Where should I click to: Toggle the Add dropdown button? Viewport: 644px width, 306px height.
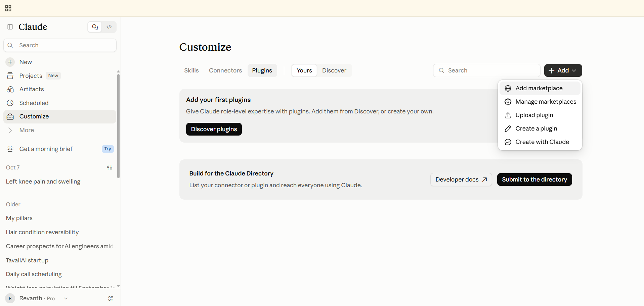coord(563,70)
